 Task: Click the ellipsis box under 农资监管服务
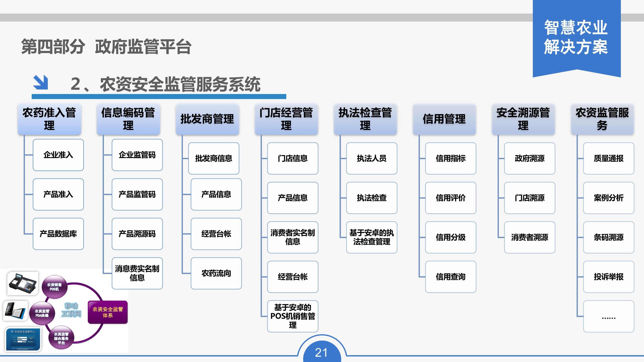pos(609,316)
